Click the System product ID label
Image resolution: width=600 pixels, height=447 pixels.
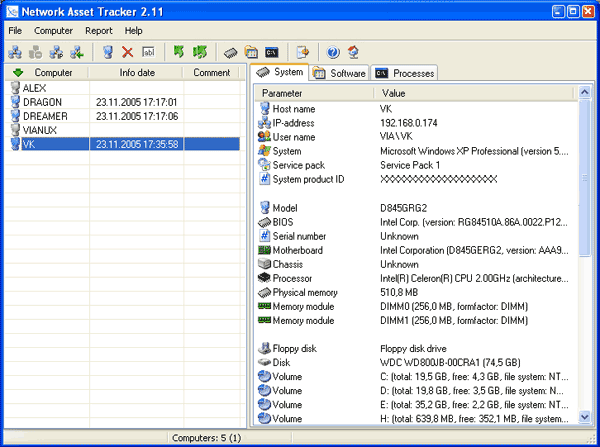pyautogui.click(x=308, y=179)
